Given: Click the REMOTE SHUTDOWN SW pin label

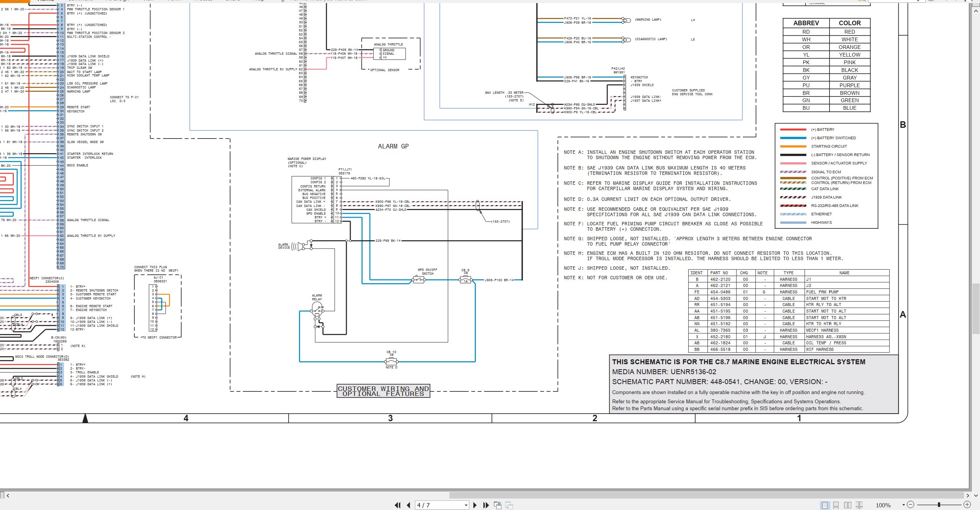Looking at the screenshot, I should [x=84, y=134].
